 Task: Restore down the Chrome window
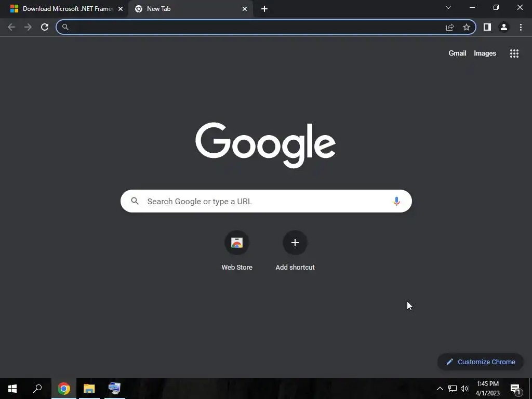[x=496, y=7]
